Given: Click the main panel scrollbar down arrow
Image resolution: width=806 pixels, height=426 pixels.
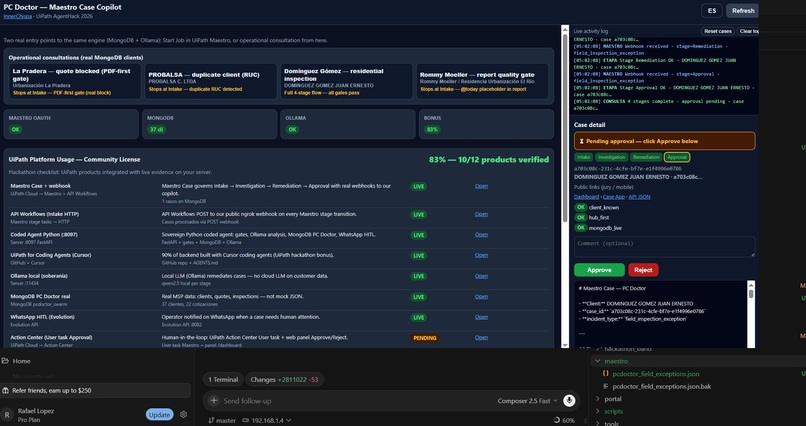Looking at the screenshot, I should click(565, 345).
